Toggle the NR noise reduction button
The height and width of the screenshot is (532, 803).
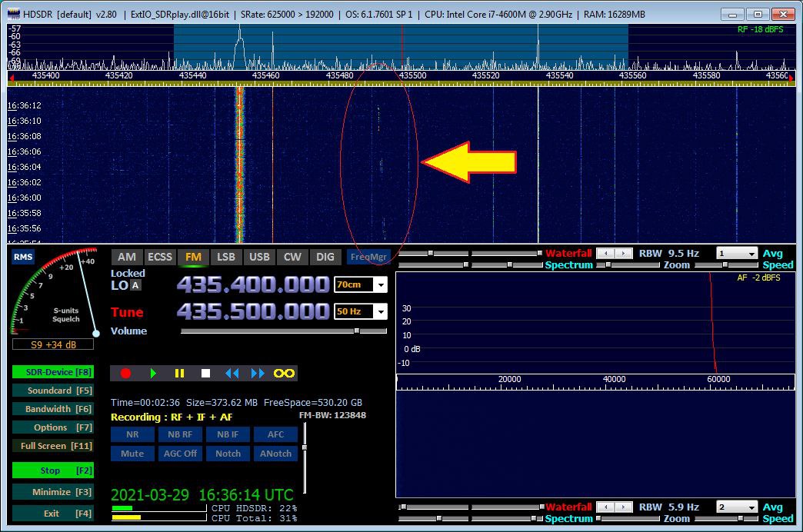pos(132,434)
